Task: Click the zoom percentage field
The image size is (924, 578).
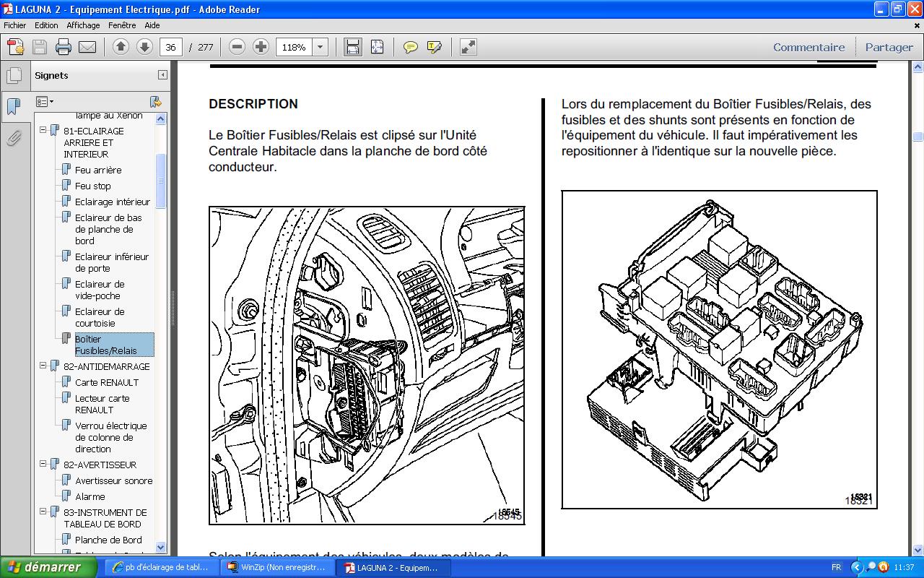Action: coord(294,47)
